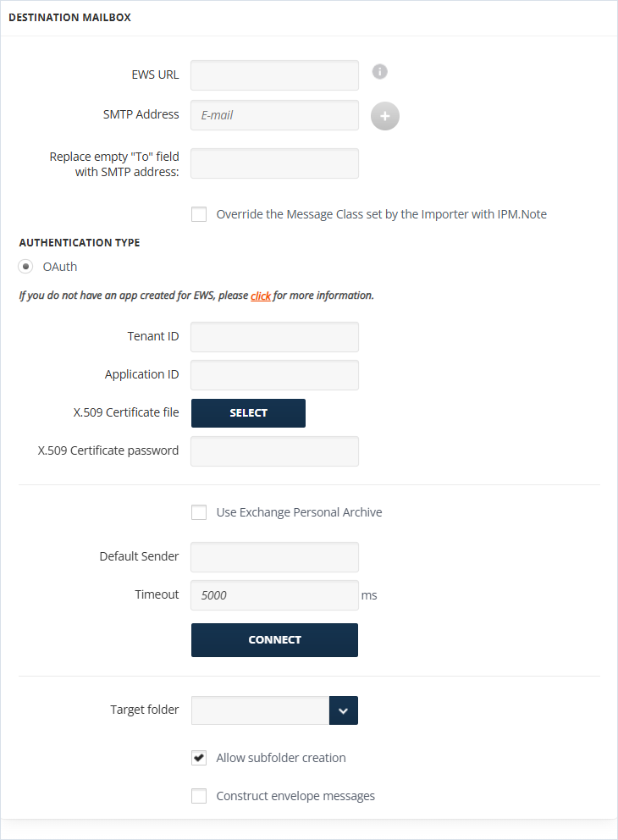
Task: Focus the Tenant ID text box
Action: (x=274, y=337)
